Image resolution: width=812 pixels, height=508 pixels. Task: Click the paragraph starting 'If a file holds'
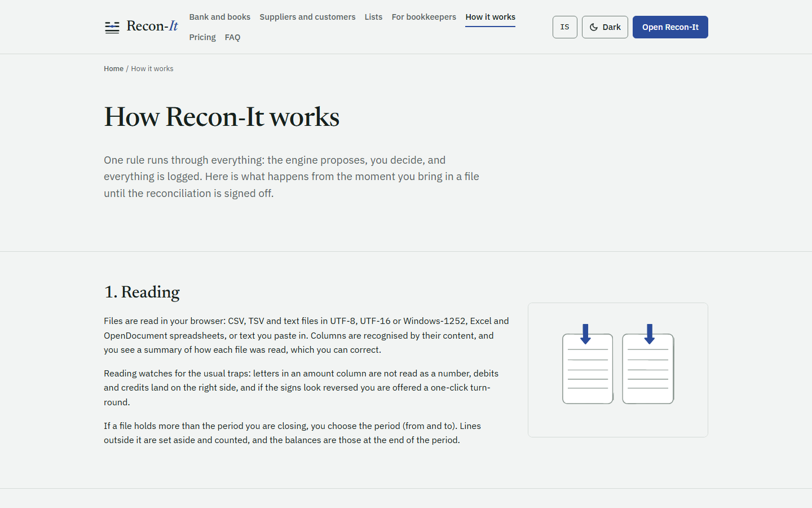tap(292, 433)
